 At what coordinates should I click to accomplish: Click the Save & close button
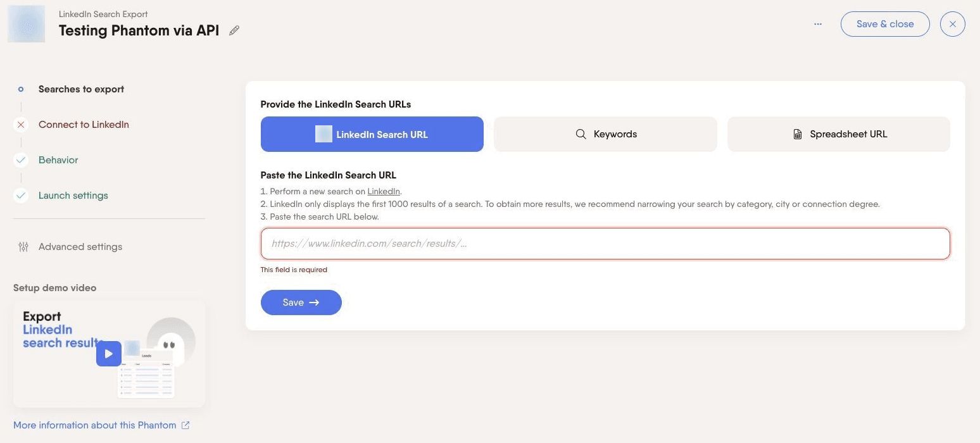coord(885,24)
